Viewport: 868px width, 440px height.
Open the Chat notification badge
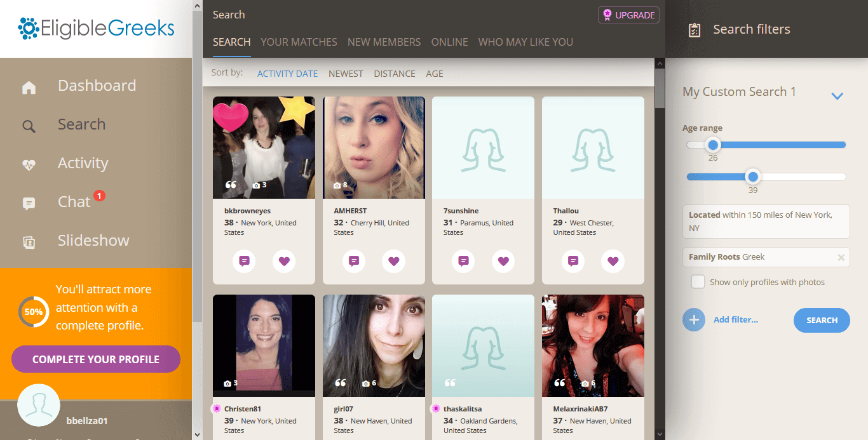click(x=99, y=196)
